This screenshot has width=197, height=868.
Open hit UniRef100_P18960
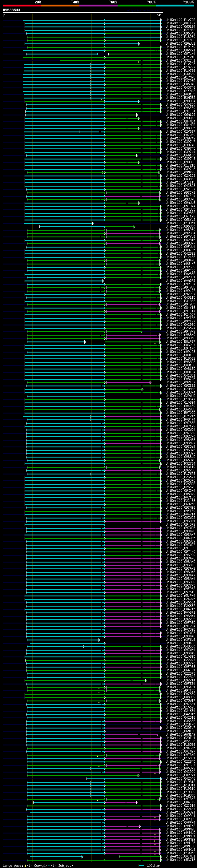(180, 37)
